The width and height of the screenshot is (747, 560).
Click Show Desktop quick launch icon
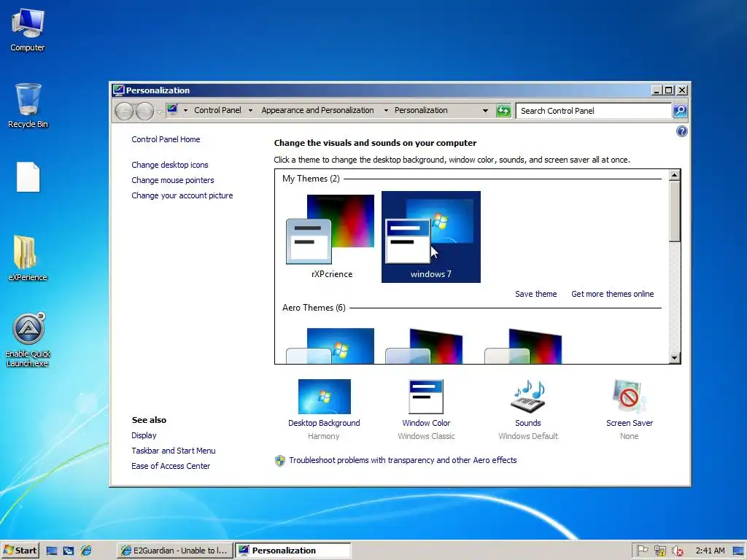point(52,551)
